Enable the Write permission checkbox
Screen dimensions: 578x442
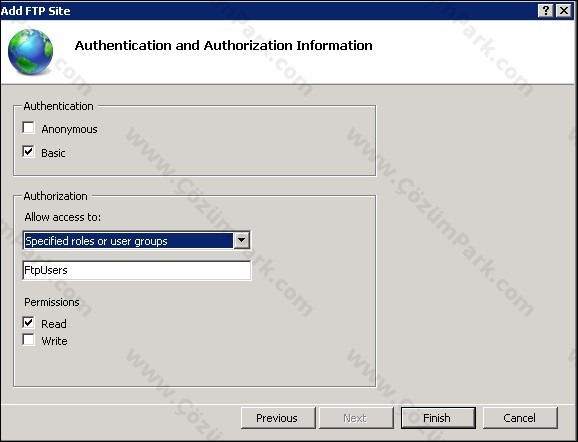[x=28, y=340]
